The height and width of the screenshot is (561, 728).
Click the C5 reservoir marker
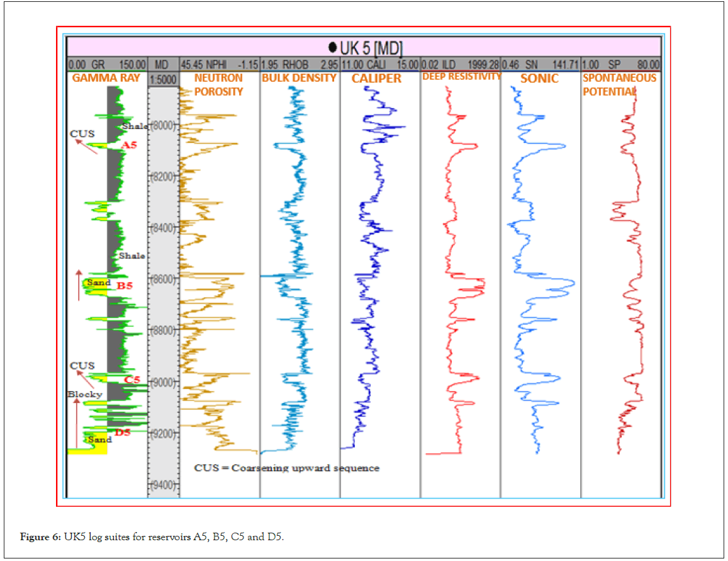[x=132, y=380]
